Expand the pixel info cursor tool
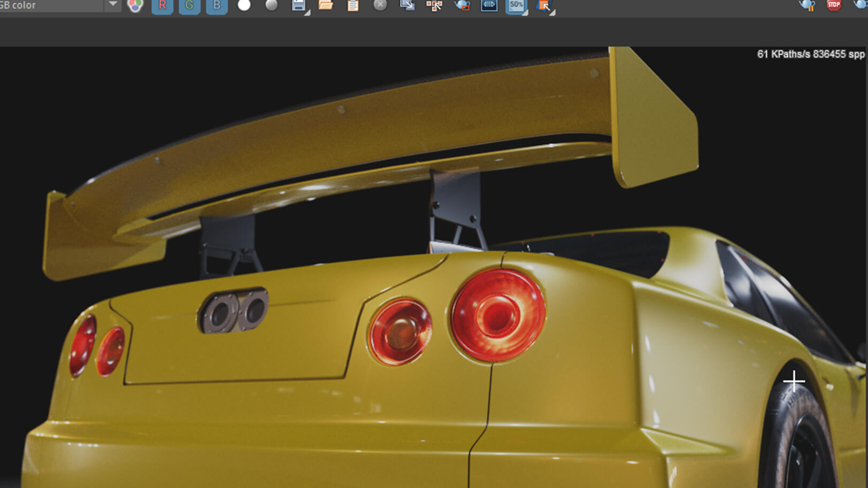Image resolution: width=868 pixels, height=488 pixels. pyautogui.click(x=544, y=5)
